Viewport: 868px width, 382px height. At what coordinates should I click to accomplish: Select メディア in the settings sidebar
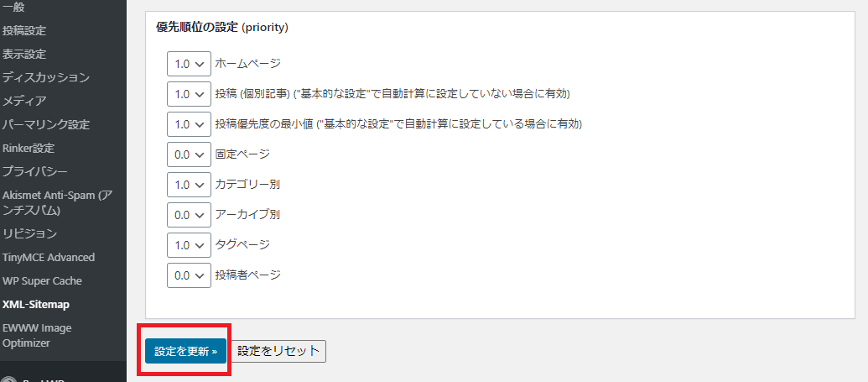pyautogui.click(x=24, y=102)
